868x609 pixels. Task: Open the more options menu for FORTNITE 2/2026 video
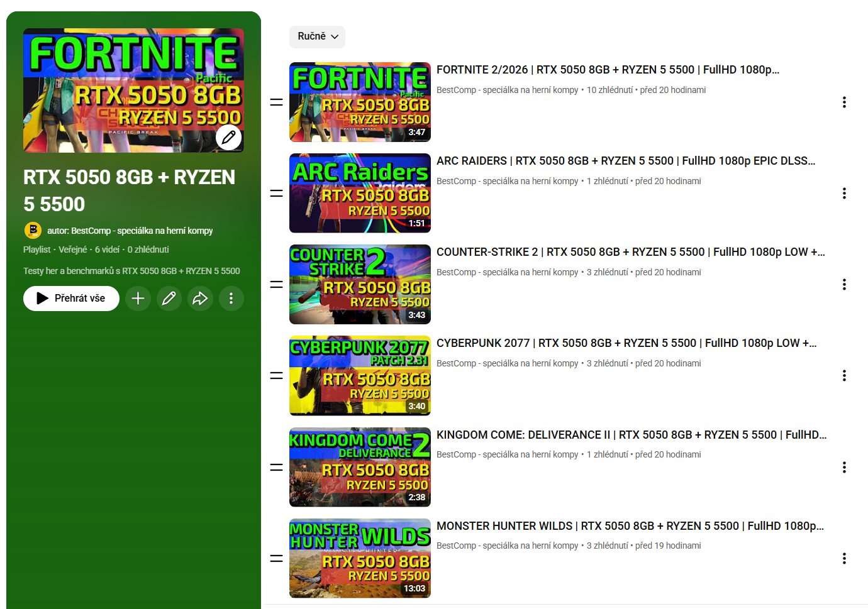pos(844,102)
